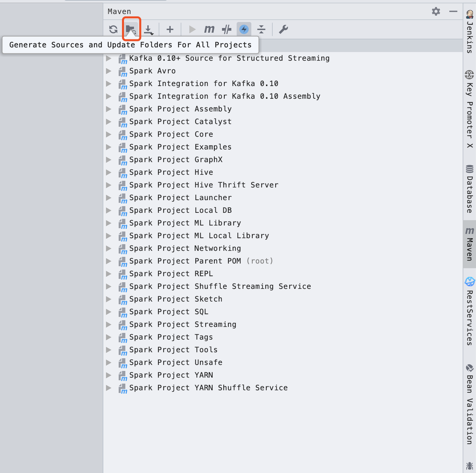Expand Spark Project Parent POM root
The width and height of the screenshot is (476, 473).
pyautogui.click(x=109, y=261)
